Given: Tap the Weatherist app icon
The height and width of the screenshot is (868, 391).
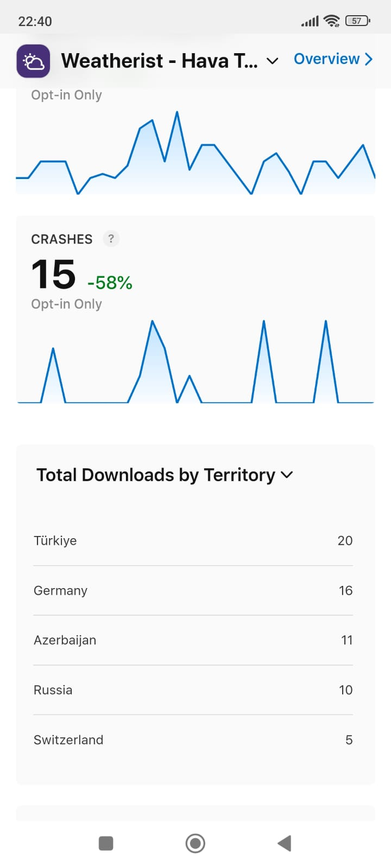Looking at the screenshot, I should (x=33, y=61).
